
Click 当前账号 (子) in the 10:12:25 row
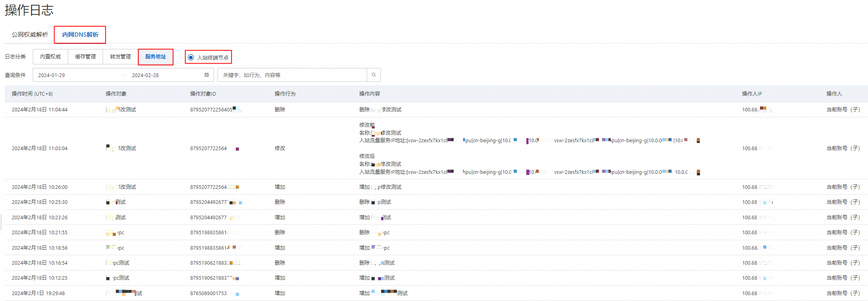(843, 278)
